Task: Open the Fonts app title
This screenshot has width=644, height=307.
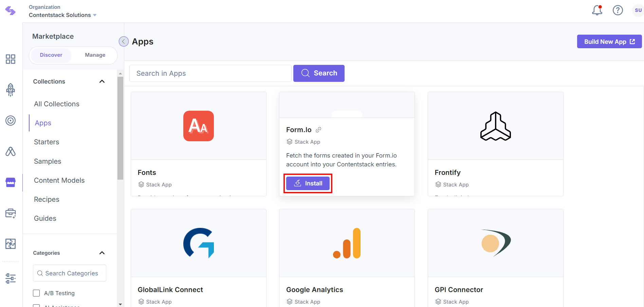Action: coord(147,173)
